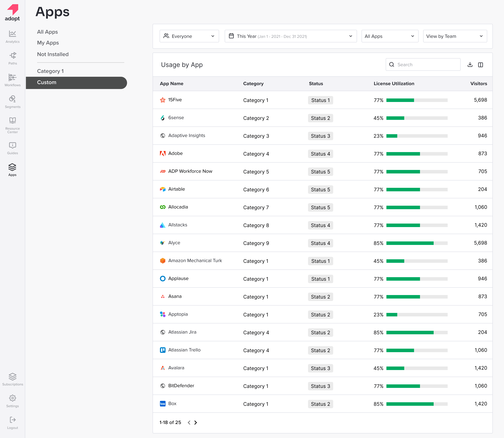
Task: Open the Avalara app row
Action: click(323, 368)
